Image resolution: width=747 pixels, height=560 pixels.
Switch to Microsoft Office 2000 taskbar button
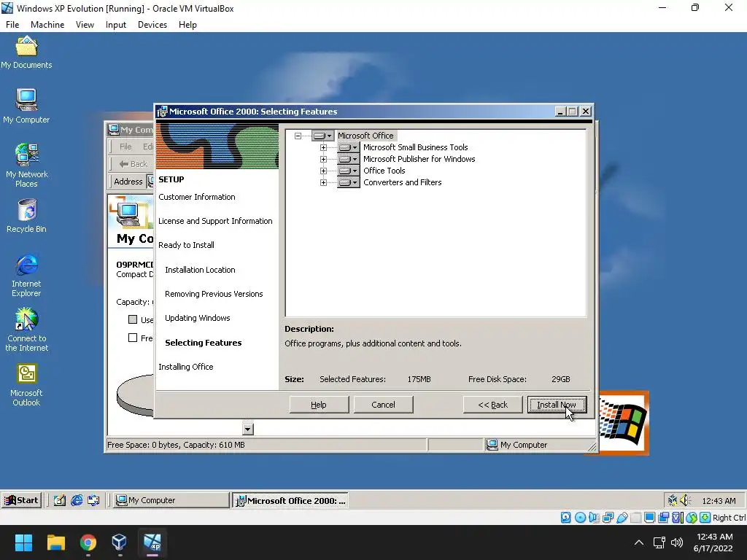click(290, 500)
